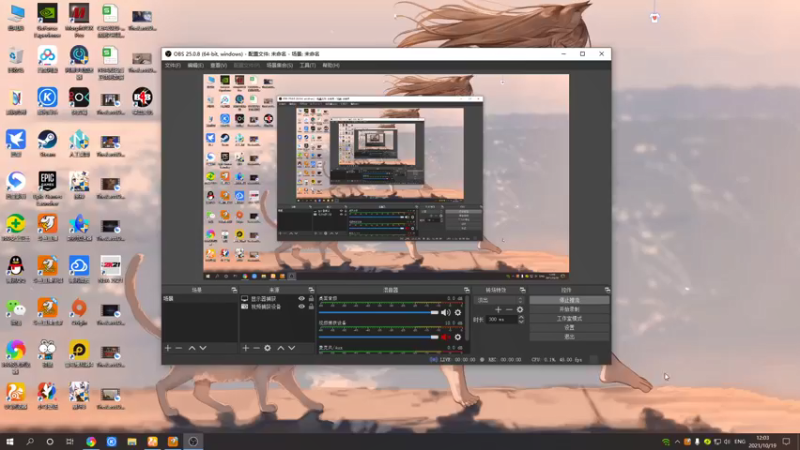Open the Tools menu in OBS
800x450 pixels.
pyautogui.click(x=307, y=65)
